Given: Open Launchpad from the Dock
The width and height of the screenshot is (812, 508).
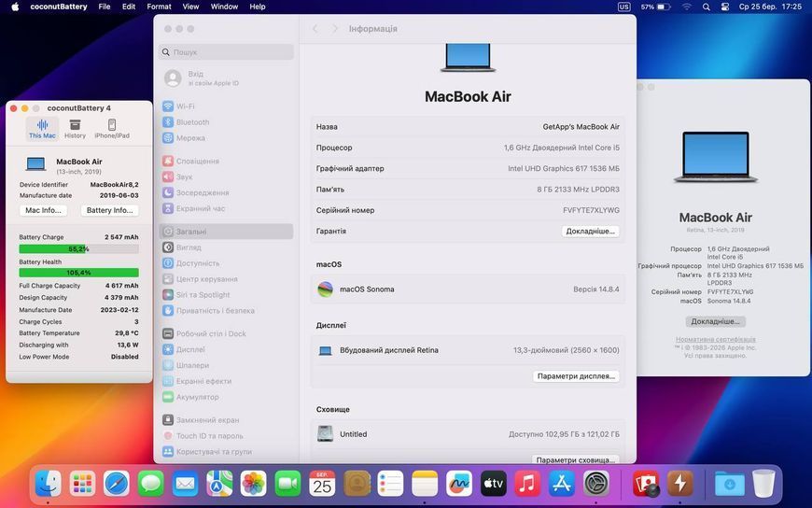Looking at the screenshot, I should (x=82, y=484).
